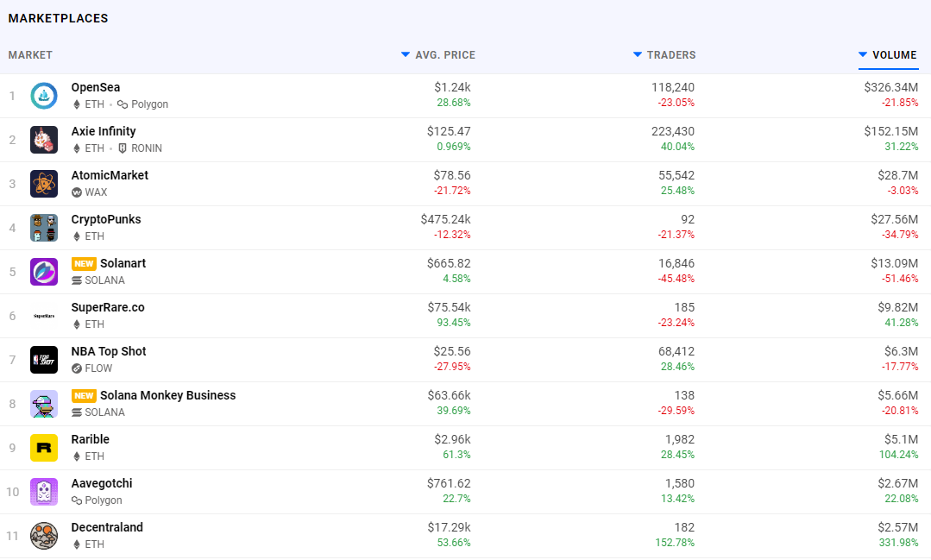Open the CryptoPunks marketplace link
The height and width of the screenshot is (560, 931).
click(x=106, y=219)
